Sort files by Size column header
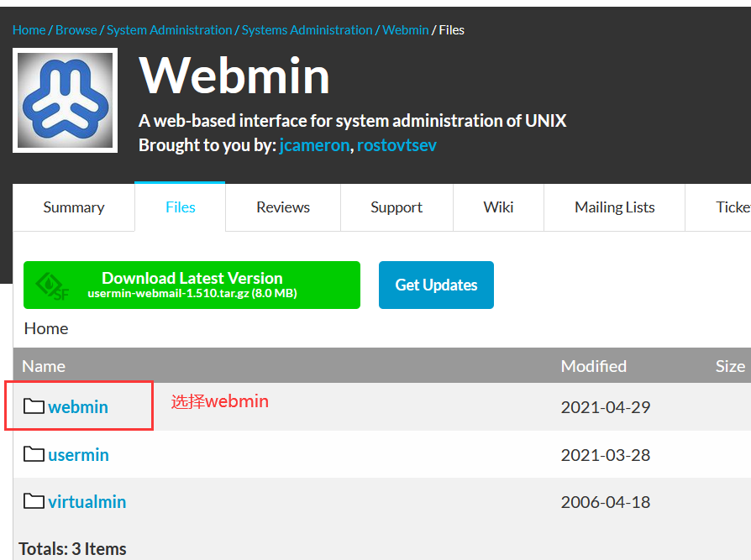Image resolution: width=751 pixels, height=560 pixels. click(x=730, y=366)
